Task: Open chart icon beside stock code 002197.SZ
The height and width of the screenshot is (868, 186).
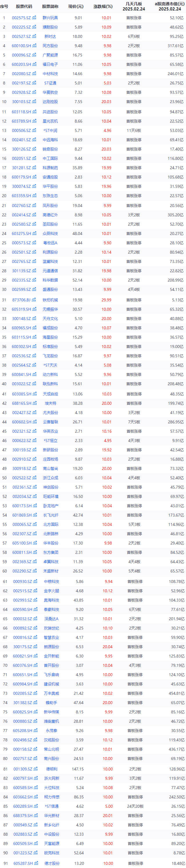Action: [x=34, y=83]
